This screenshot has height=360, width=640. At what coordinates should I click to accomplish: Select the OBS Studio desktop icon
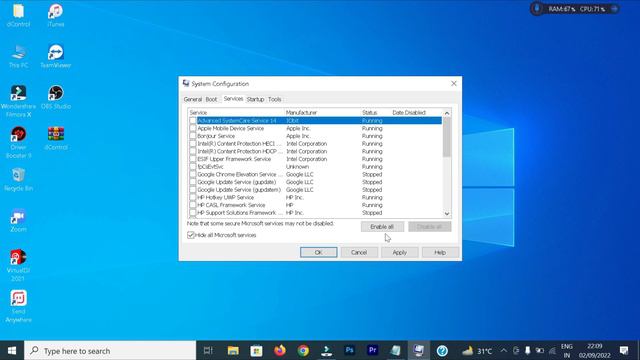pyautogui.click(x=56, y=98)
